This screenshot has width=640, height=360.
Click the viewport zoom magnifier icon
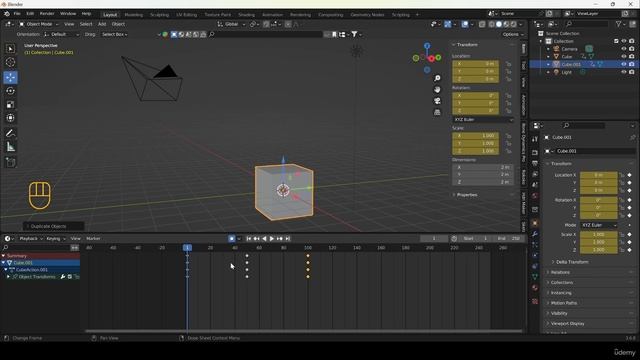click(437, 78)
